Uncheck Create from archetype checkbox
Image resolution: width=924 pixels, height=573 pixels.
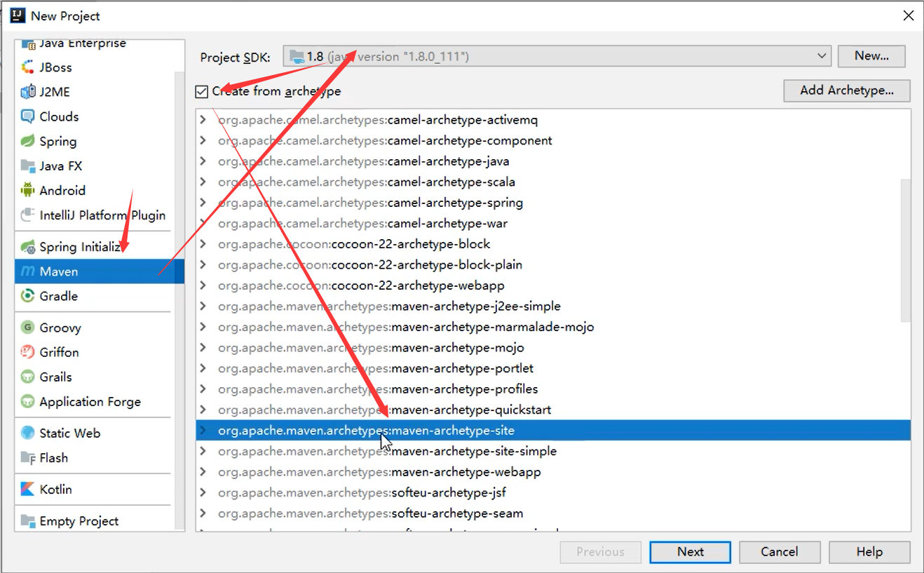[202, 91]
